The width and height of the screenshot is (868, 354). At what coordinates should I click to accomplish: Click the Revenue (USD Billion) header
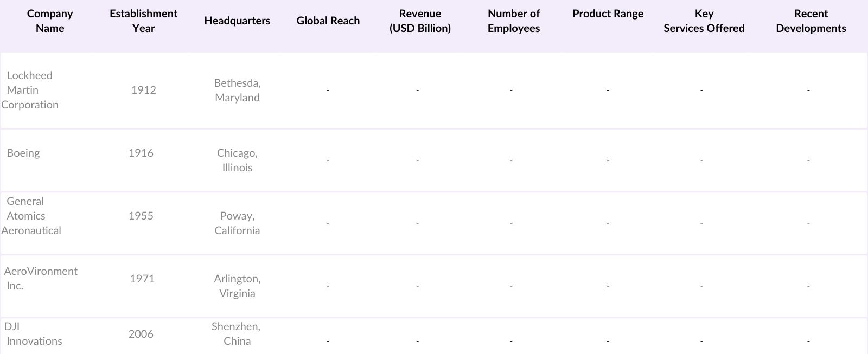(x=420, y=21)
